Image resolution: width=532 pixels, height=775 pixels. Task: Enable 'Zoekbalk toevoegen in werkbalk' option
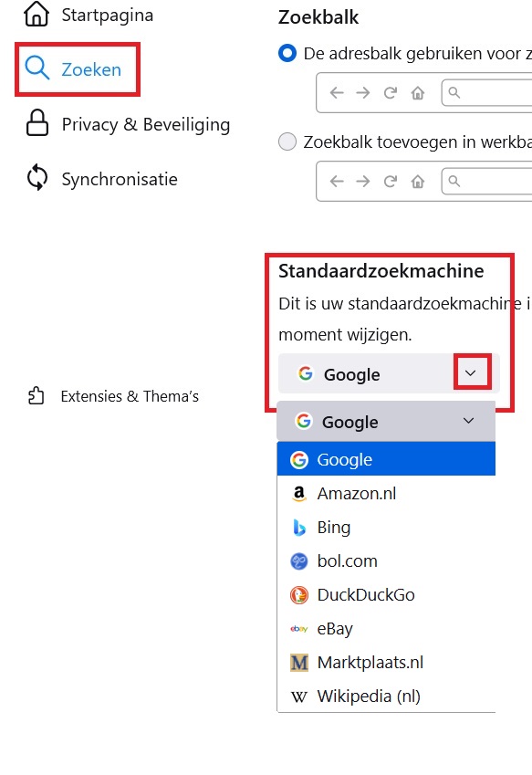287,141
